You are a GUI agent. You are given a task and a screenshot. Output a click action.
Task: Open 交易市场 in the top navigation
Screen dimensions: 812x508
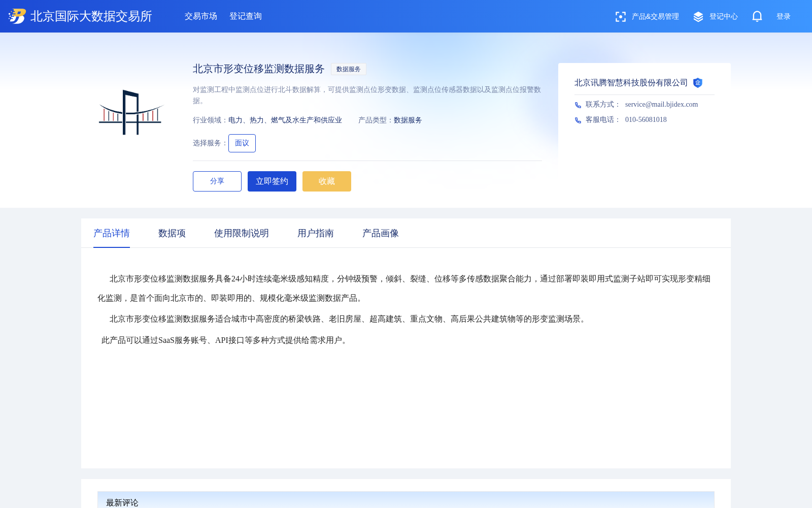click(x=201, y=16)
